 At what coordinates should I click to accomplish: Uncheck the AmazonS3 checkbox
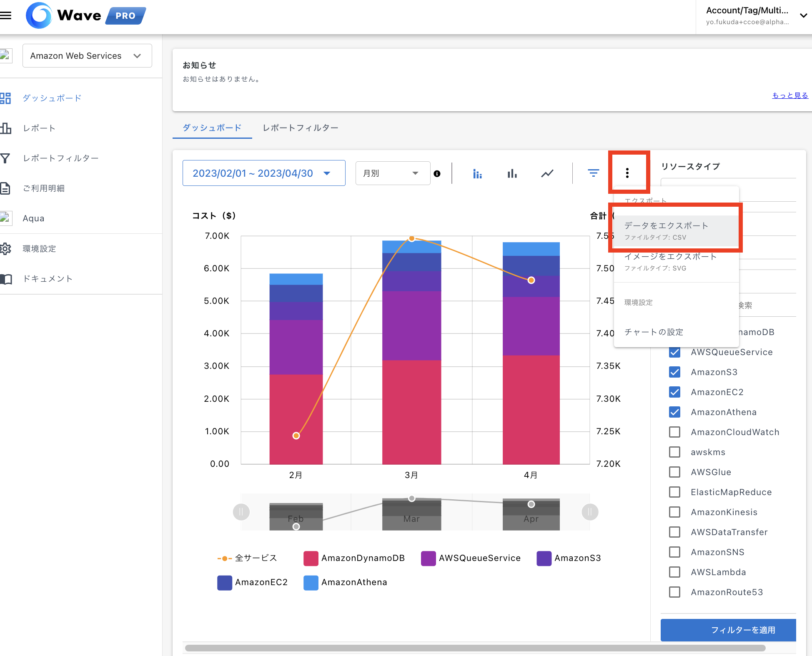[x=674, y=372]
